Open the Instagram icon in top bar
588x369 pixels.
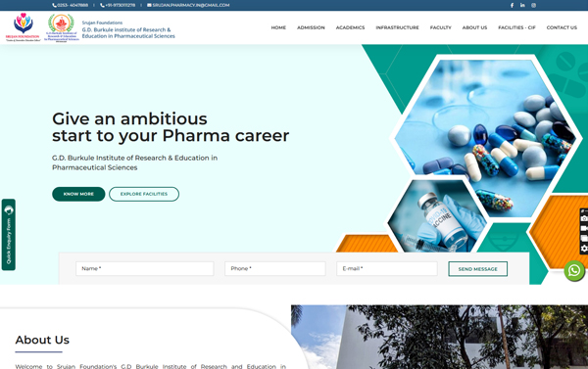click(x=533, y=5)
